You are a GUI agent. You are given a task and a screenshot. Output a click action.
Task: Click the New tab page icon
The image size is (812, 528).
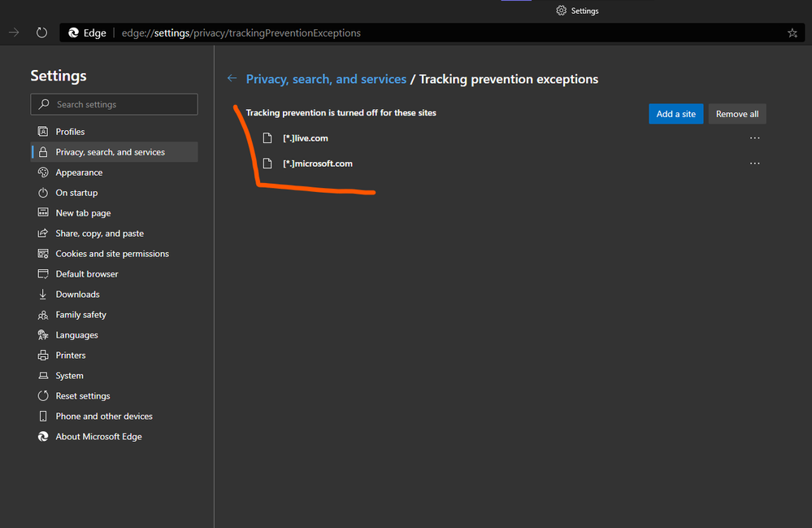click(x=43, y=212)
